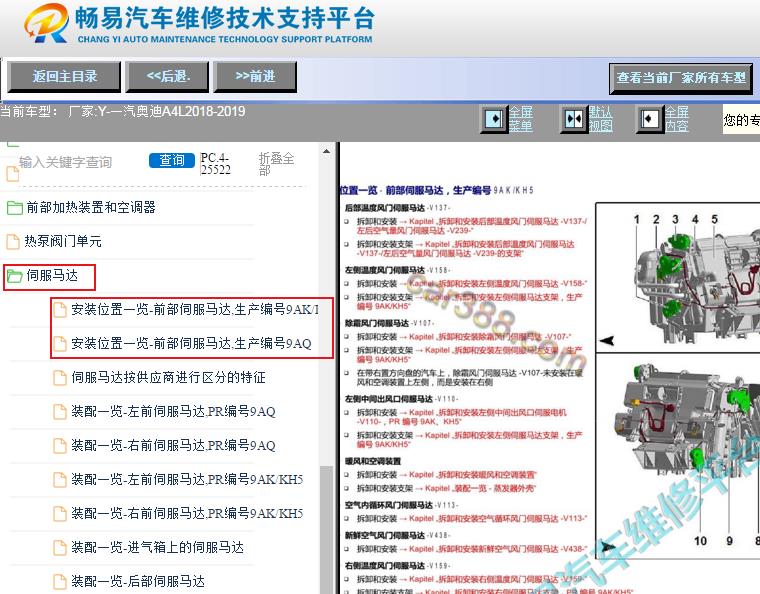Screen dimensions: 760x594
Task: Open 装配一览-进气箱上的伺服马达
Action: tap(158, 547)
